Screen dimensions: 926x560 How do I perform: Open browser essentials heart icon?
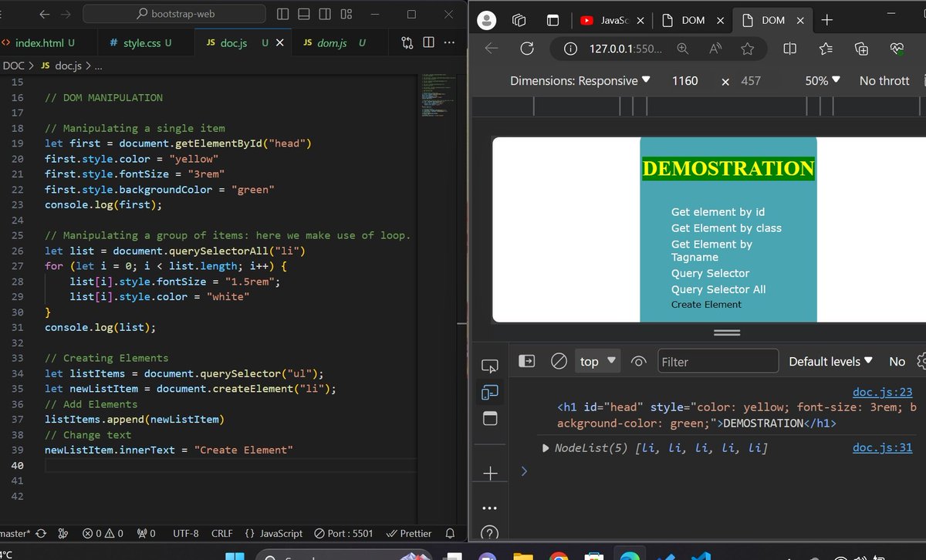click(897, 49)
